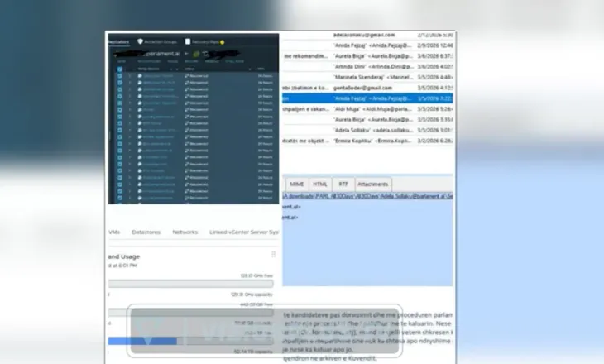This screenshot has height=364, width=604.
Task: Click the green circular icon next to parlament.al
Action: (196, 54)
